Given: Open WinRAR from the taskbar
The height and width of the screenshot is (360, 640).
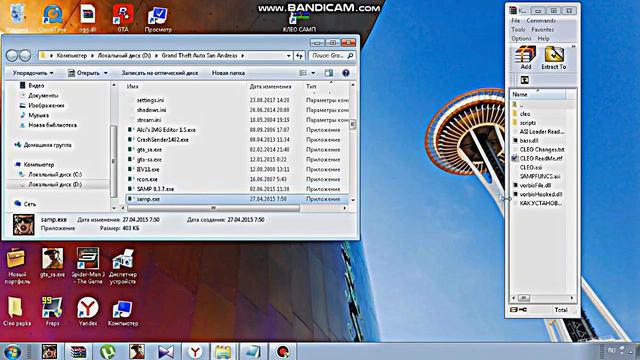Looking at the screenshot, I should point(78,351).
